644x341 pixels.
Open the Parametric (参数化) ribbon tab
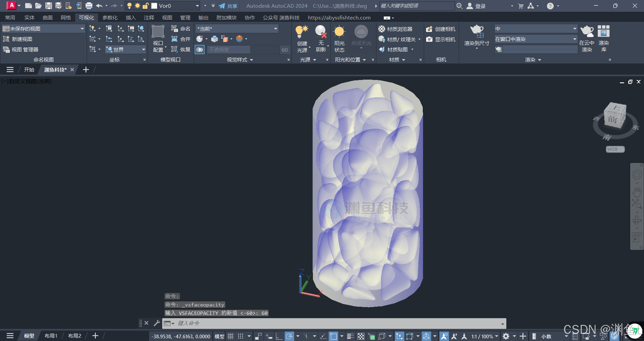pos(110,18)
